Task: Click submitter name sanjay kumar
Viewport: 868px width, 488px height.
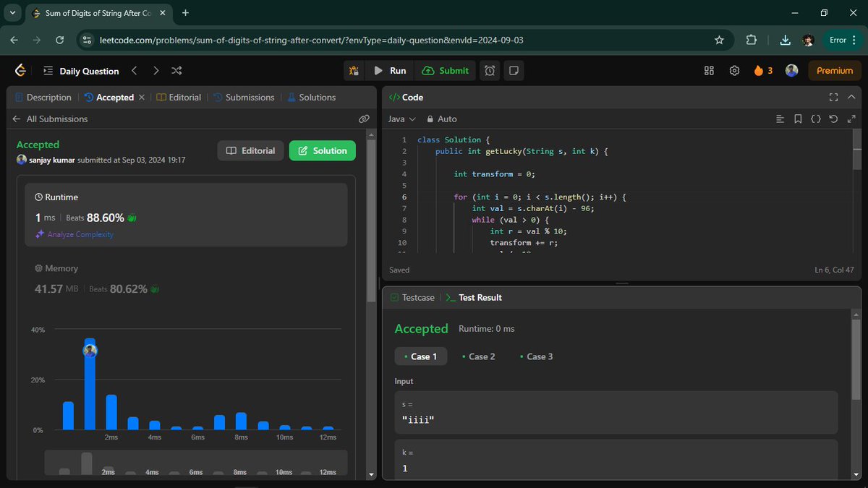Action: (51, 160)
